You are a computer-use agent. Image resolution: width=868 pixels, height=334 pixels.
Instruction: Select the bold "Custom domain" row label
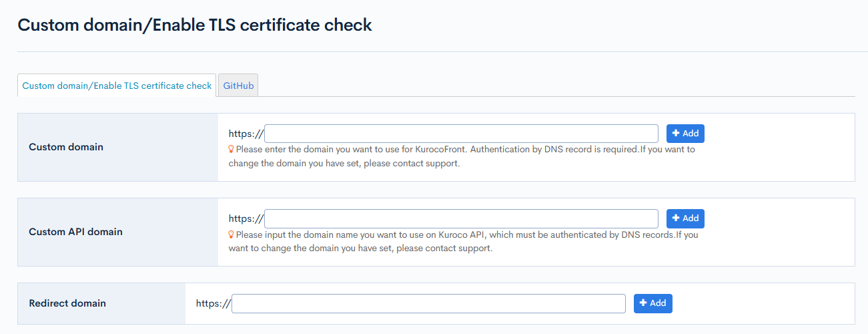(x=66, y=147)
